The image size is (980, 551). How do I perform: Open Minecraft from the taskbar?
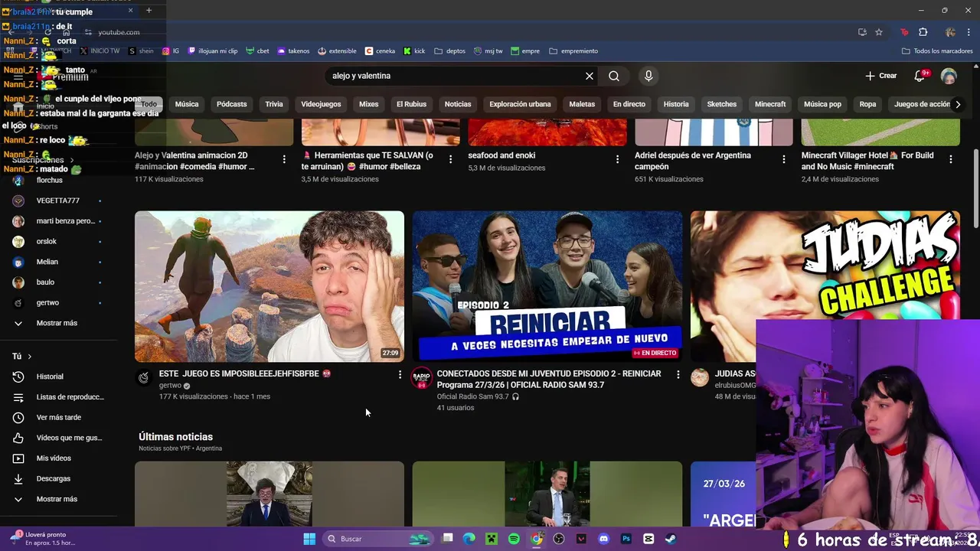click(492, 539)
